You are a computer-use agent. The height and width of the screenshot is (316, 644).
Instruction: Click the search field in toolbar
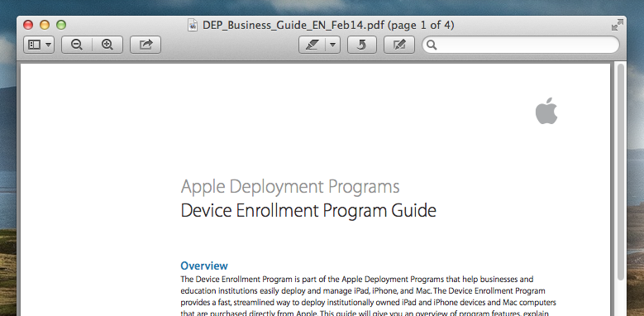pyautogui.click(x=521, y=45)
